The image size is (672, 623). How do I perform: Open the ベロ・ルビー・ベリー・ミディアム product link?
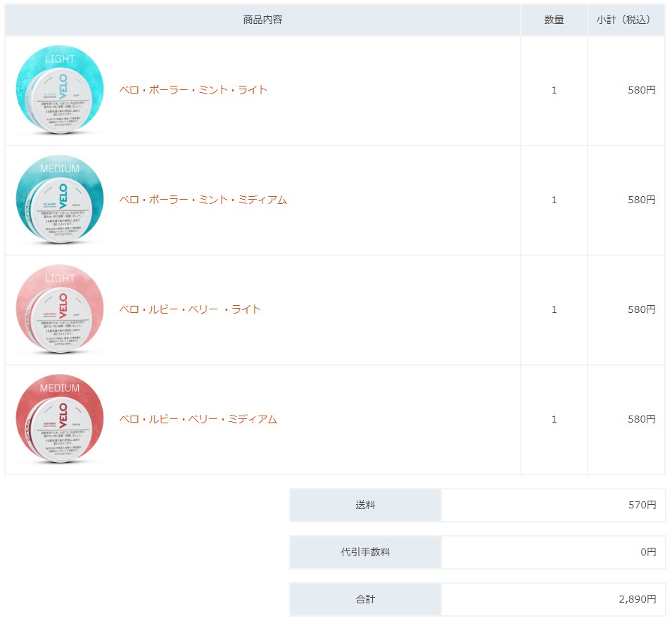click(198, 419)
